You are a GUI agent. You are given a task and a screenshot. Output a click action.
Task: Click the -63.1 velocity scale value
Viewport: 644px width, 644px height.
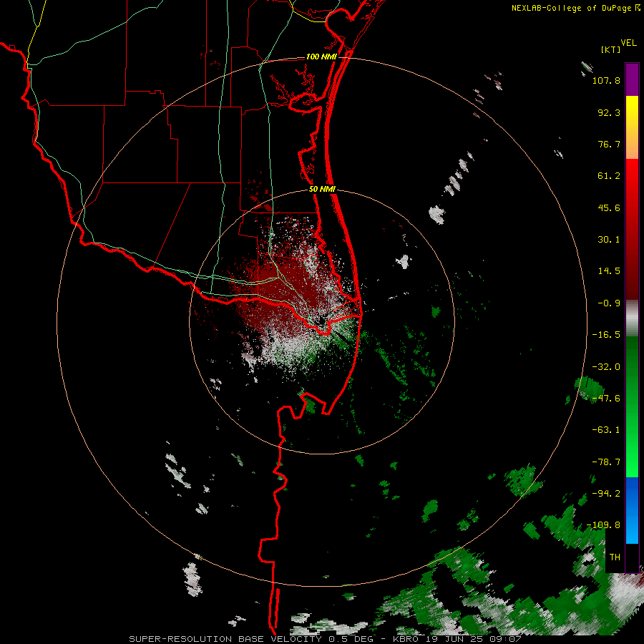tap(606, 430)
